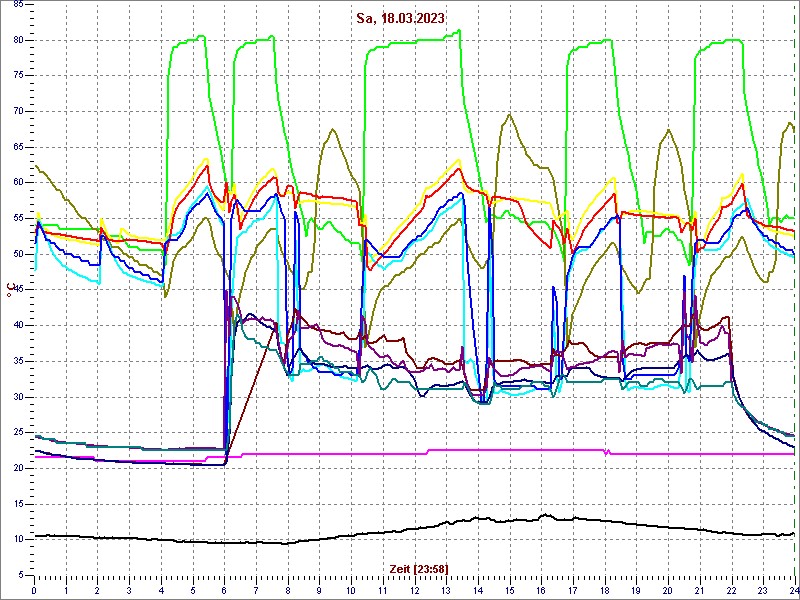
Task: Click hour 17 label on time axis
Action: tap(573, 590)
